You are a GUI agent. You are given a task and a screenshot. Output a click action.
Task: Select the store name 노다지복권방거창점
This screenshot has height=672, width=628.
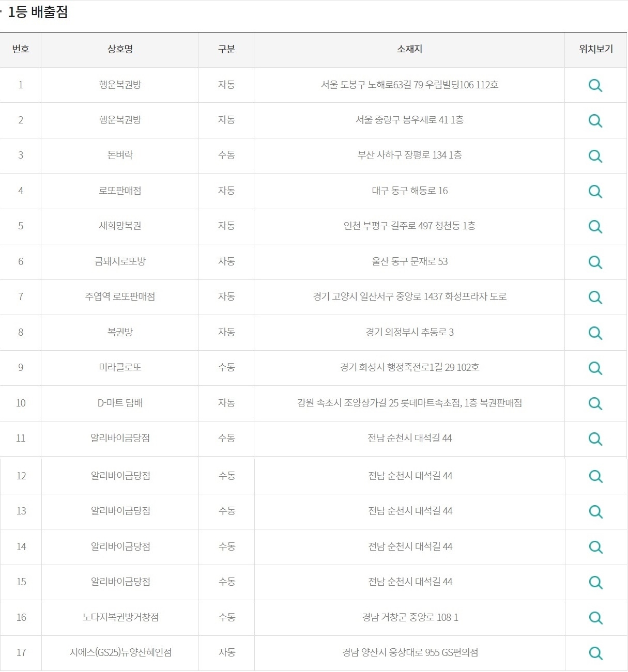120,617
